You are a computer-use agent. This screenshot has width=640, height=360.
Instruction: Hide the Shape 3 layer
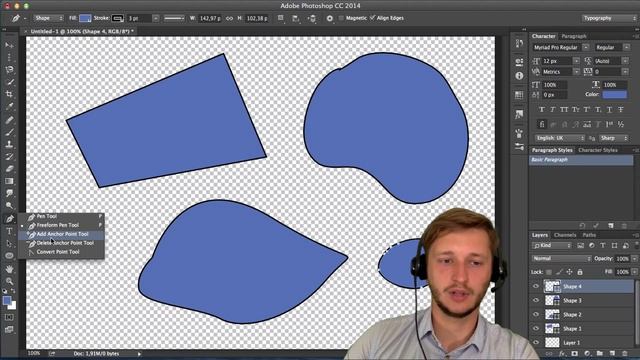(x=536, y=300)
